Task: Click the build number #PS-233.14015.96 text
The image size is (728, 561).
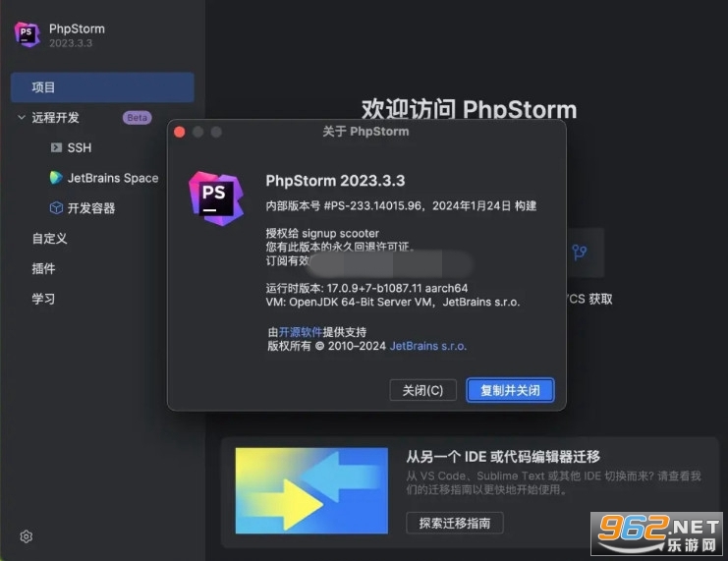Action: [x=372, y=205]
